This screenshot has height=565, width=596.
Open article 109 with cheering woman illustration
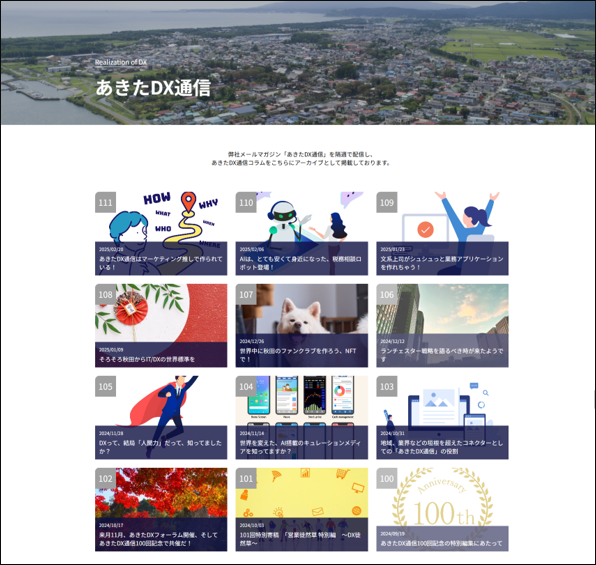[x=442, y=233]
